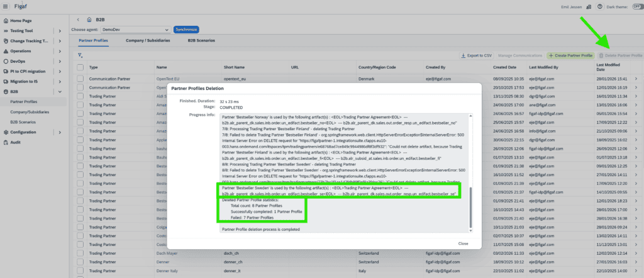Select Partner Profiles in sidebar

tap(24, 102)
